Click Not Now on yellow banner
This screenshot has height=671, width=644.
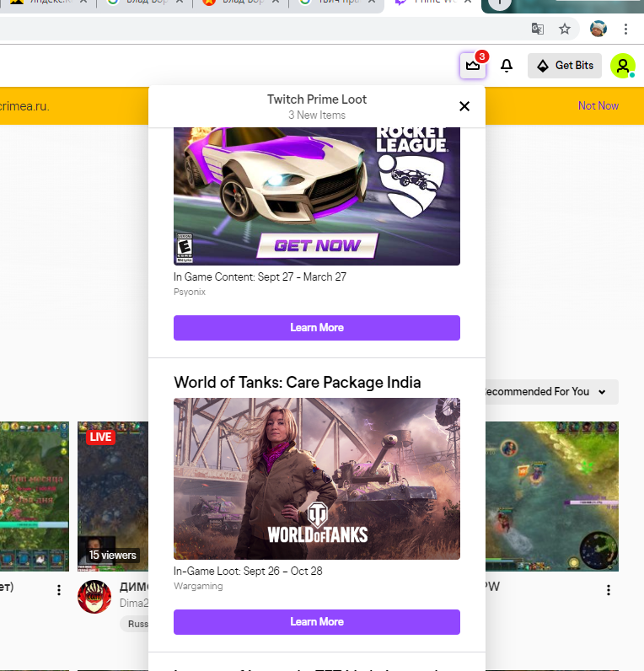point(598,105)
